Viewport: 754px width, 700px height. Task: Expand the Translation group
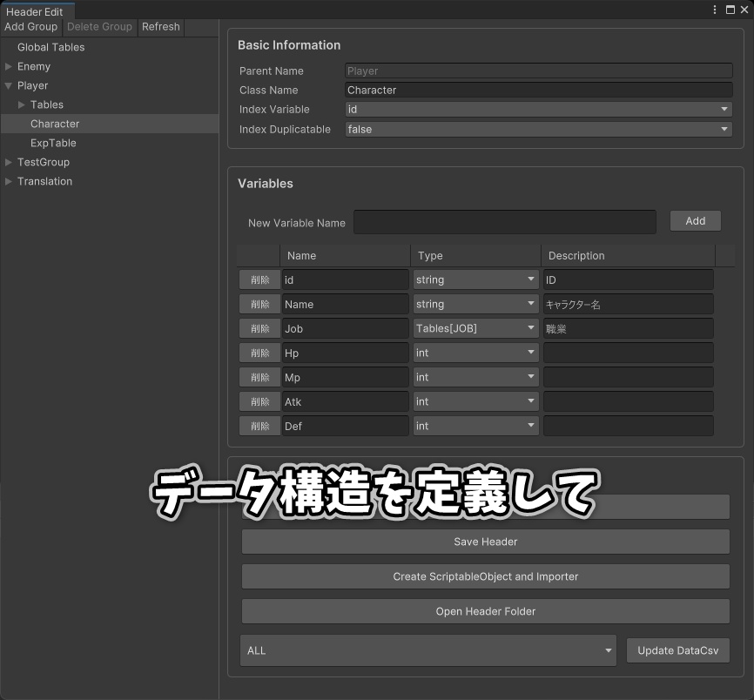(8, 181)
